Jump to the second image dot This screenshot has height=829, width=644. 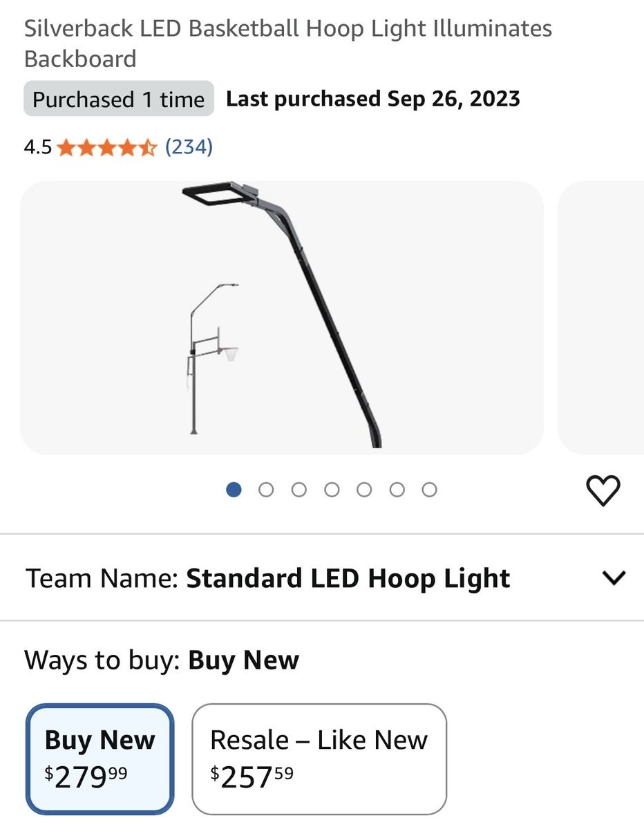pyautogui.click(x=266, y=490)
